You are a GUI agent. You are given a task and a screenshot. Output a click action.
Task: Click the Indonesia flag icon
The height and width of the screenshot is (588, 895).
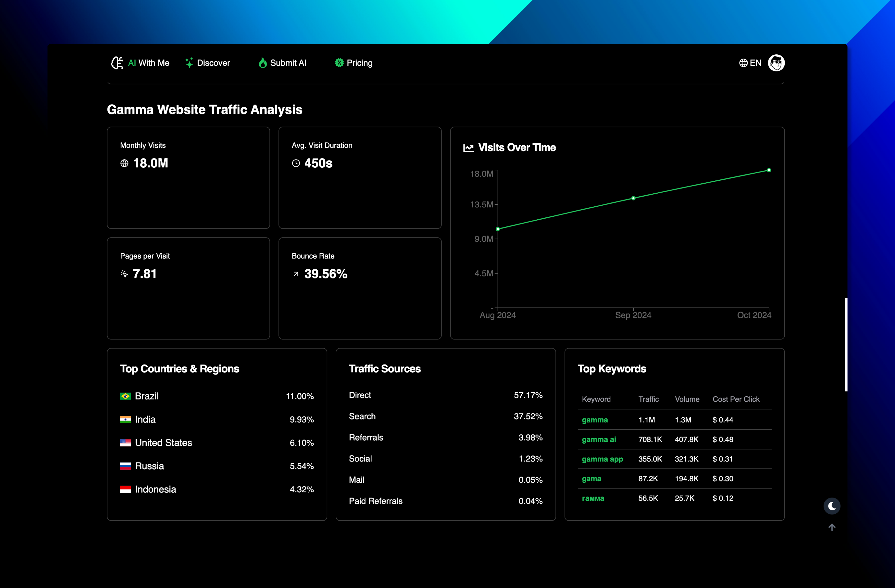[125, 489]
